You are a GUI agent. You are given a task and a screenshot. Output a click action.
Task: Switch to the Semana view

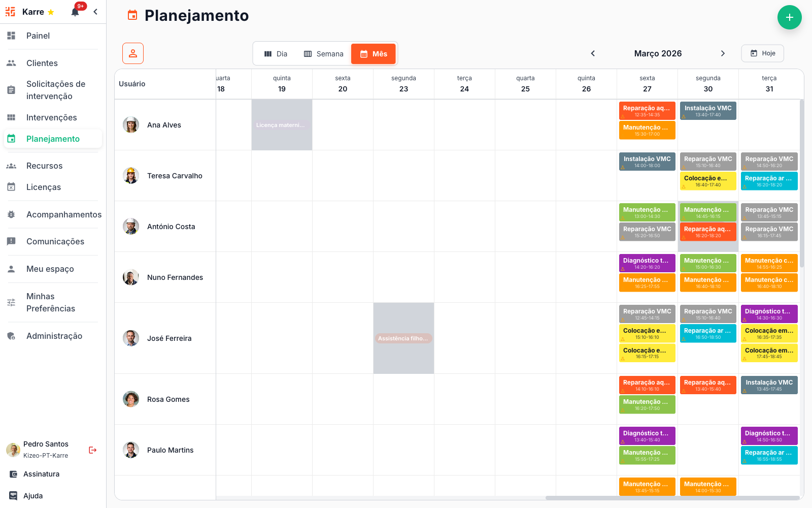click(x=324, y=54)
